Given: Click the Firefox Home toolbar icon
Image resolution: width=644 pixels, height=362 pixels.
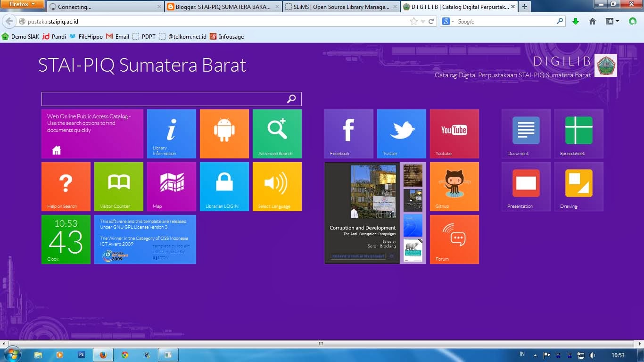Looking at the screenshot, I should tap(593, 21).
